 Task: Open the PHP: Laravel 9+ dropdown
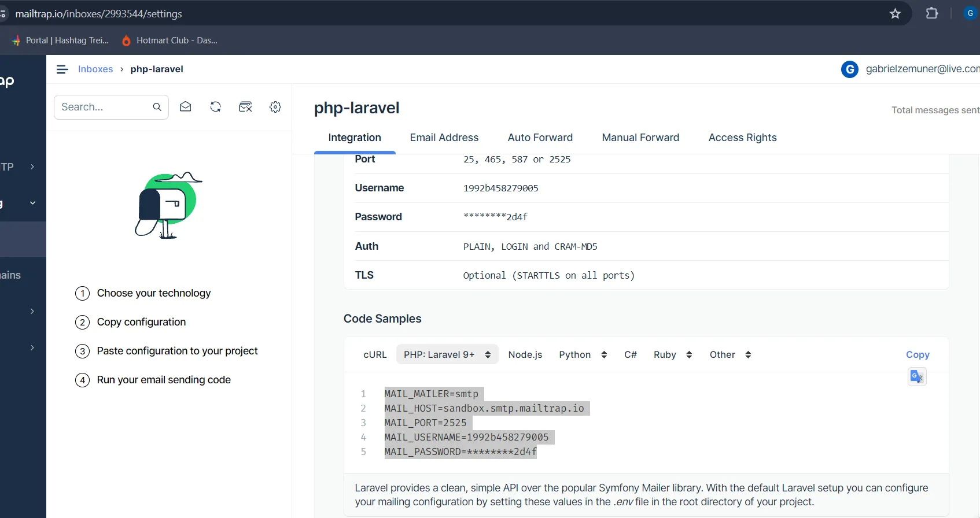click(x=447, y=354)
